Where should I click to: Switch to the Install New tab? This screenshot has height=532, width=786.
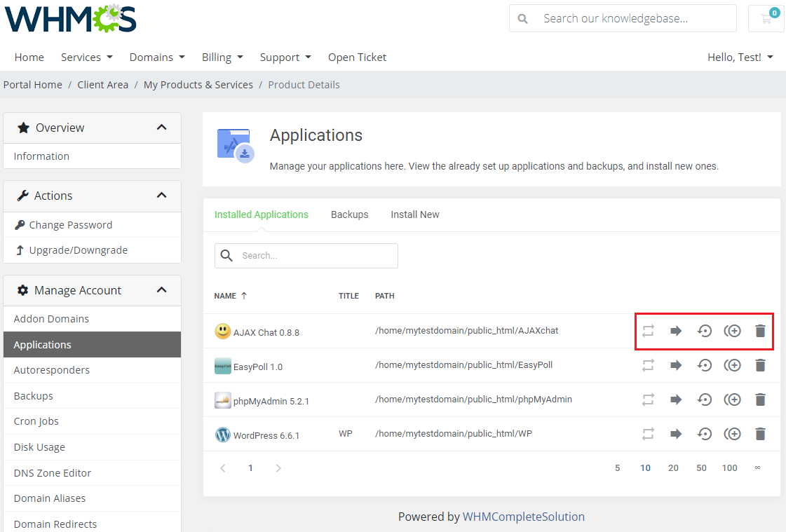pyautogui.click(x=414, y=214)
